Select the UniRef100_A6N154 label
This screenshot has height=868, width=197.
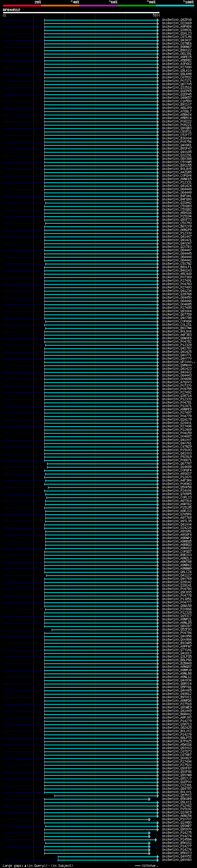(177, 816)
